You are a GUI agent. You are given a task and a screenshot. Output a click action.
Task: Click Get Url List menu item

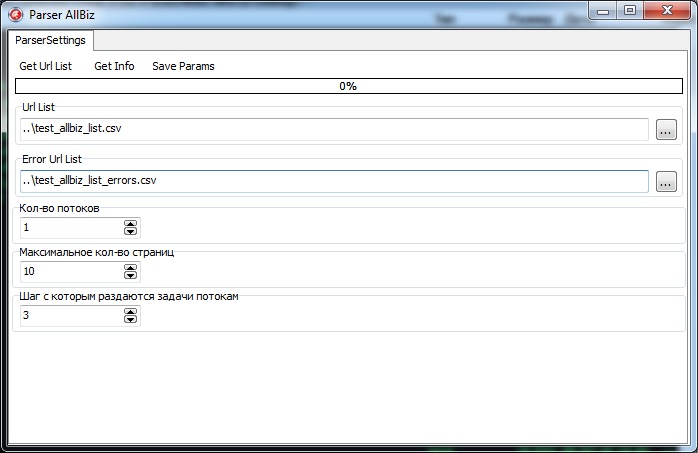coord(45,66)
